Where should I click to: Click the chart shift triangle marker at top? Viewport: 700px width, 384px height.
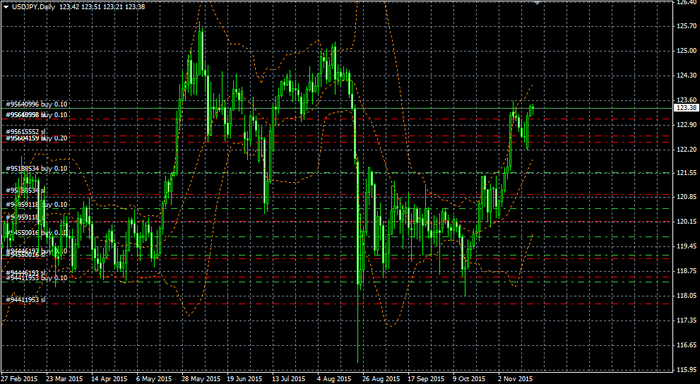[537, 3]
